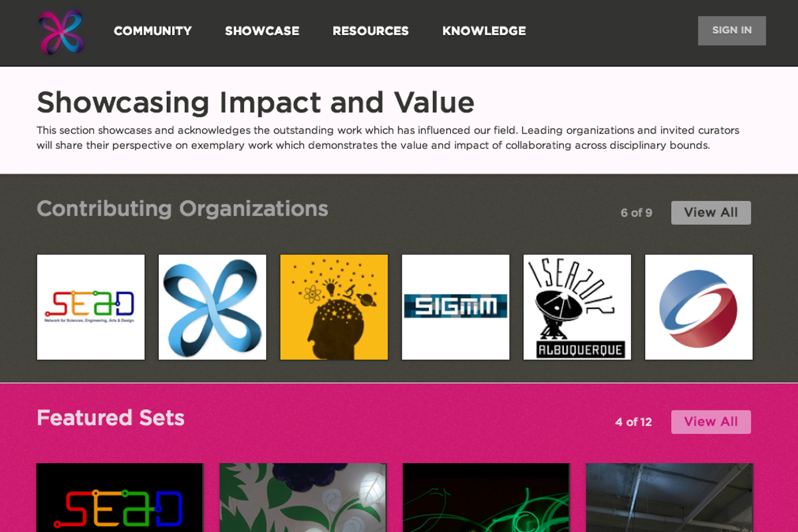Screen dimensions: 798x532
Task: View all Contributing Organizations
Action: 711,213
